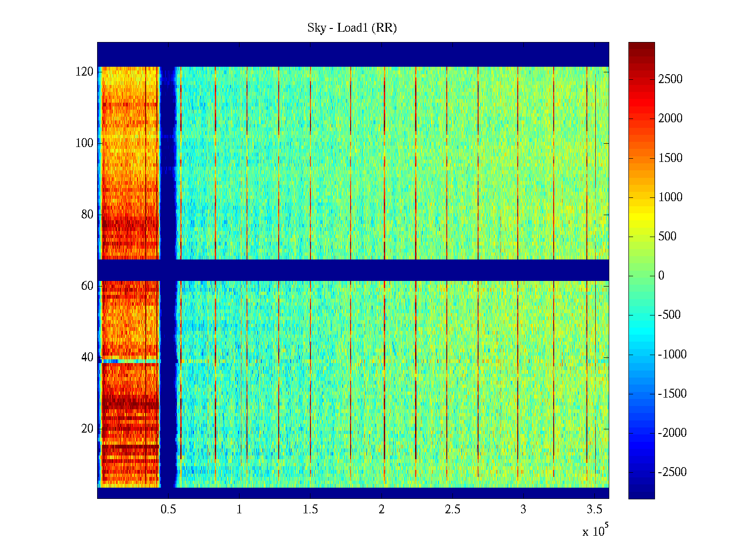Click the colorbar label 1000
Image resolution: width=747 pixels, height=560 pixels.
click(670, 197)
